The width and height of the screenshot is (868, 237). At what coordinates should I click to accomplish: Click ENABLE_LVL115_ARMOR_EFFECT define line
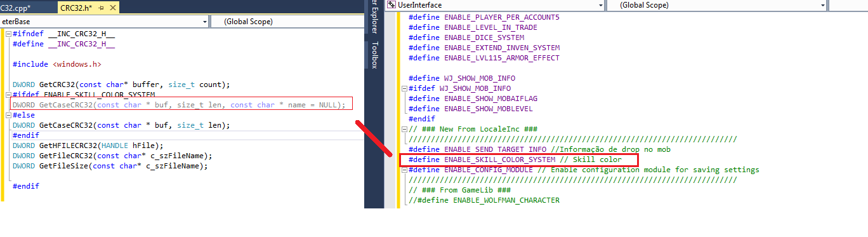484,58
